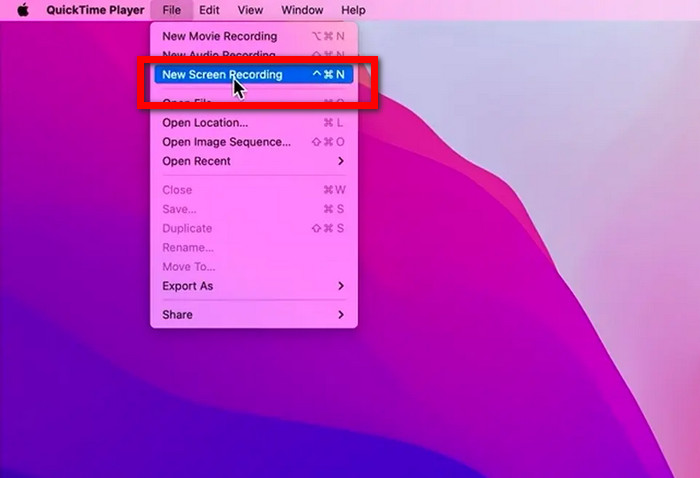The image size is (700, 478).
Task: Expand the Share submenu
Action: (254, 315)
